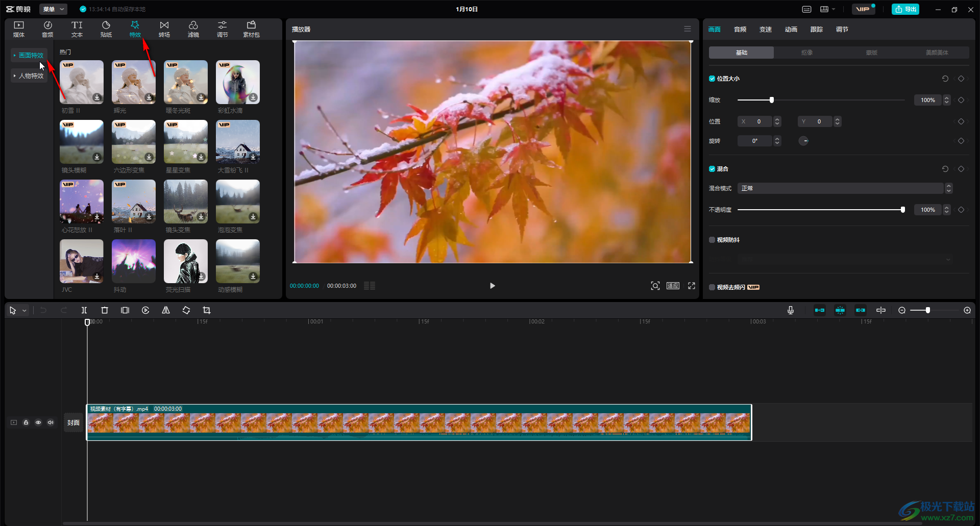Switch to the 音频 properties tab
Viewport: 980px width, 526px height.
(740, 29)
